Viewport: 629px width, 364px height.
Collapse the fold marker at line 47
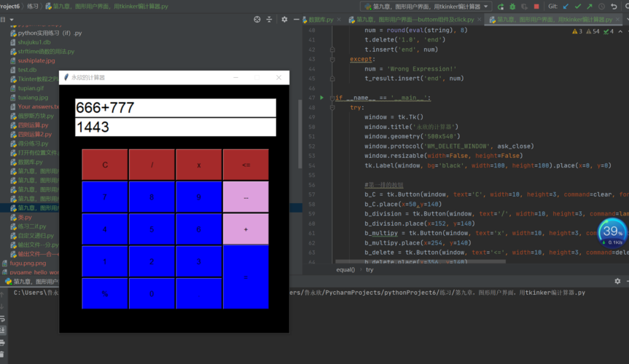332,98
